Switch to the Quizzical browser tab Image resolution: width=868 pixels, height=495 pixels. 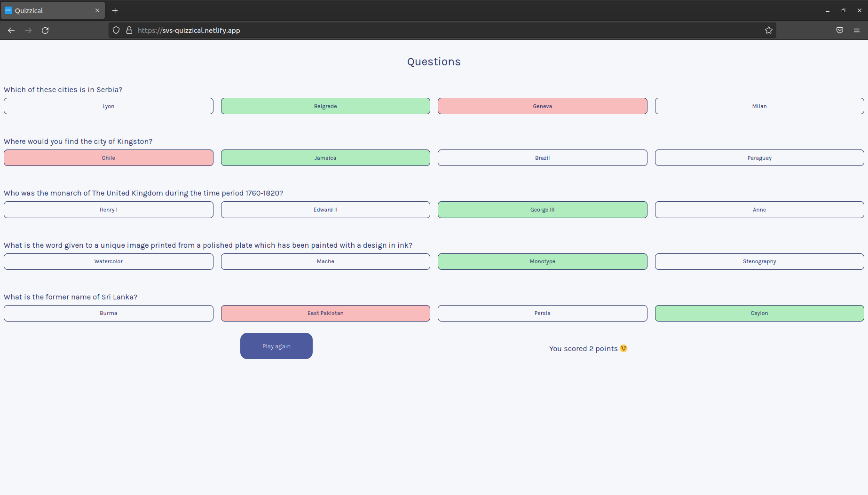pyautogui.click(x=52, y=10)
